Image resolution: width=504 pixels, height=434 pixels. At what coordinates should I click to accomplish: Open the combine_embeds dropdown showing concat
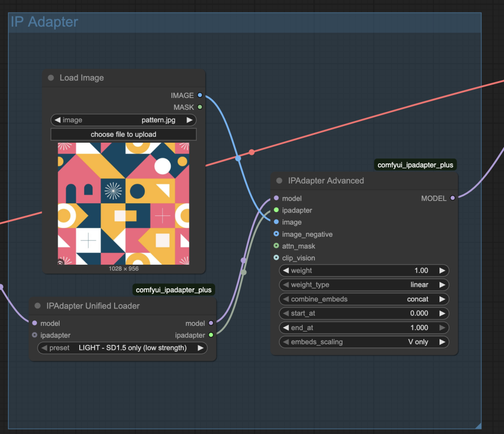(x=364, y=299)
